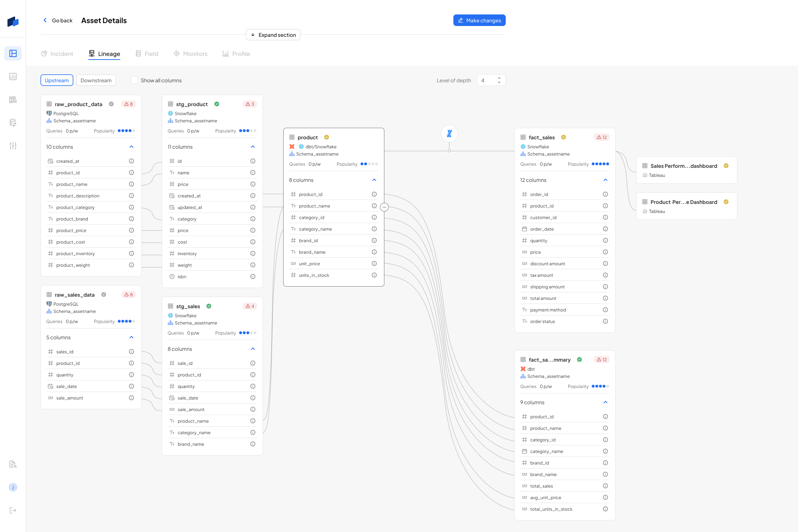Screen dimensions: 798x532
Task: Click stg_sales popularity dots indicator
Action: (x=248, y=333)
